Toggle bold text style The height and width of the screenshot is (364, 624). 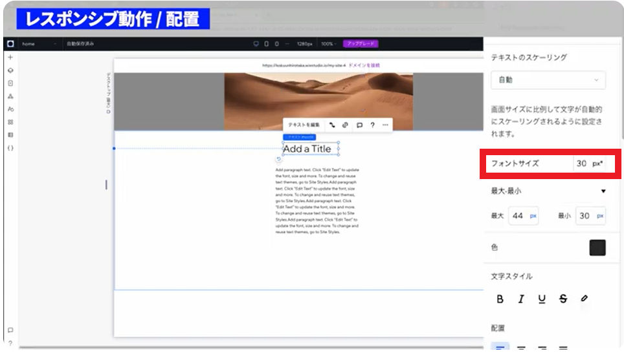(x=500, y=299)
